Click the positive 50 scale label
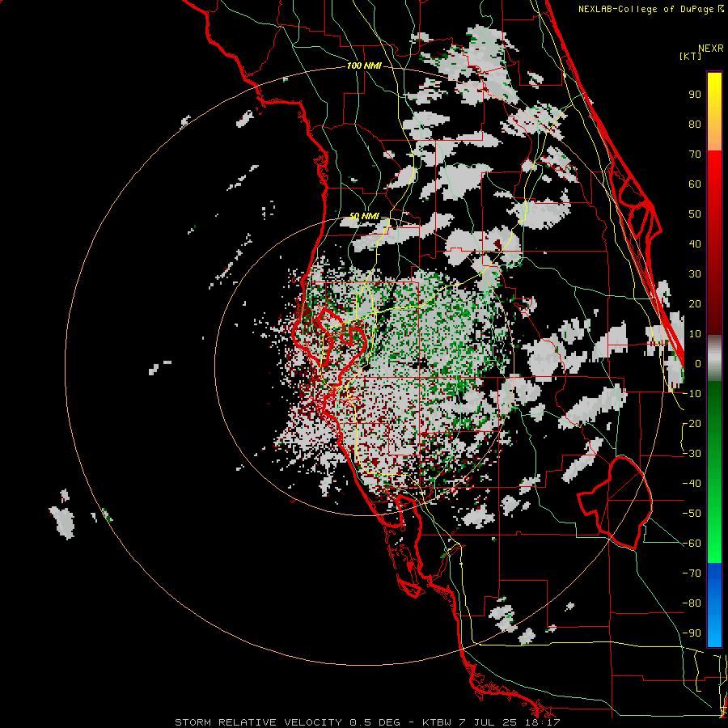 (x=695, y=214)
